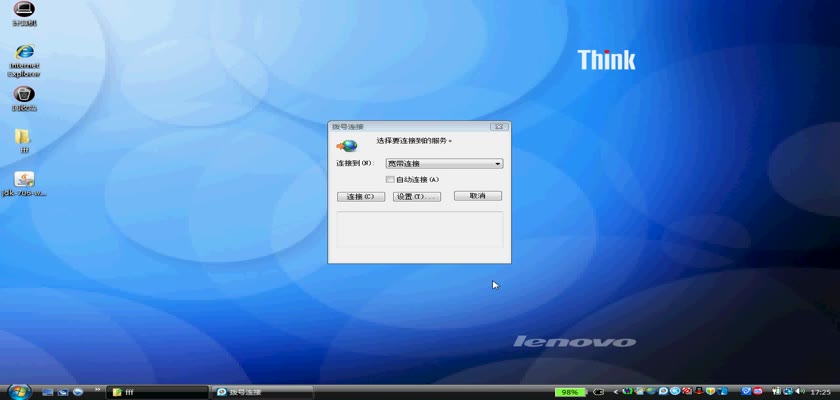Screen dimensions: 840x400
Task: Click the blue square tray icon beside the red one
Action: (x=746, y=392)
